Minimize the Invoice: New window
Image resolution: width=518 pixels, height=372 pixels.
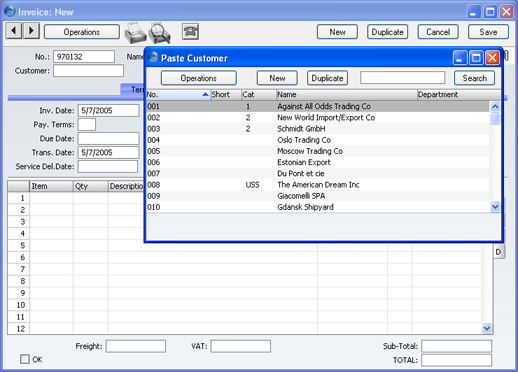(x=474, y=12)
